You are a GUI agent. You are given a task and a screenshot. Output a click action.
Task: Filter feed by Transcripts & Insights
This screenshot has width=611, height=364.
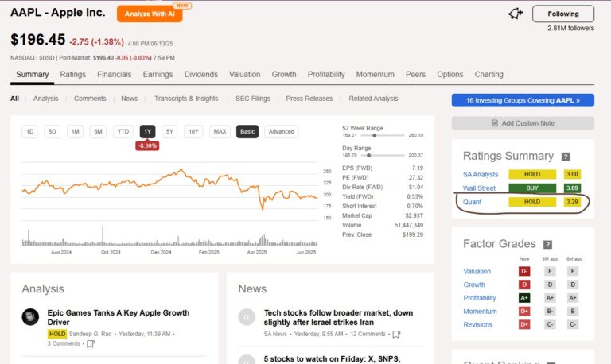point(186,99)
